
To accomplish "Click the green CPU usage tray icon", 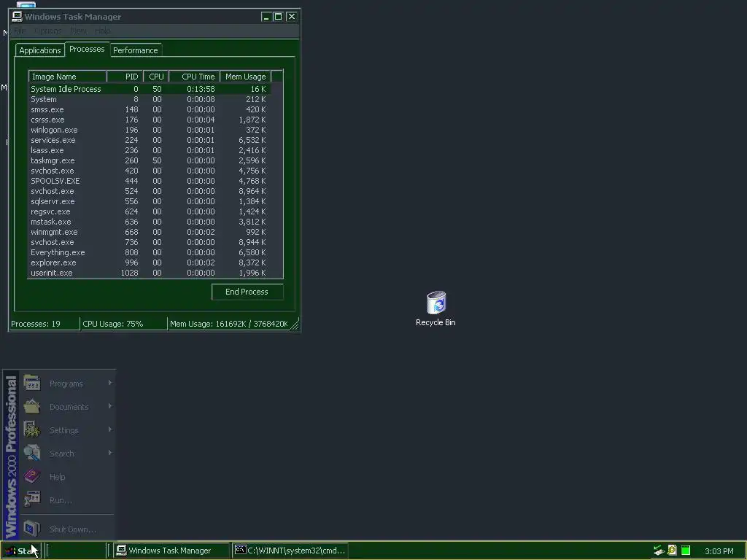I will click(x=686, y=551).
